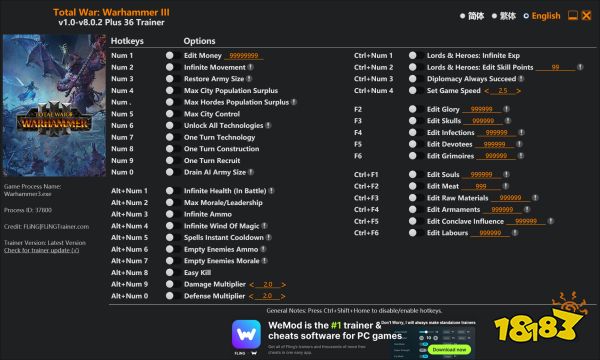
Task: Toggle Lords & Heroes: Infinite Exp
Action: pos(412,55)
